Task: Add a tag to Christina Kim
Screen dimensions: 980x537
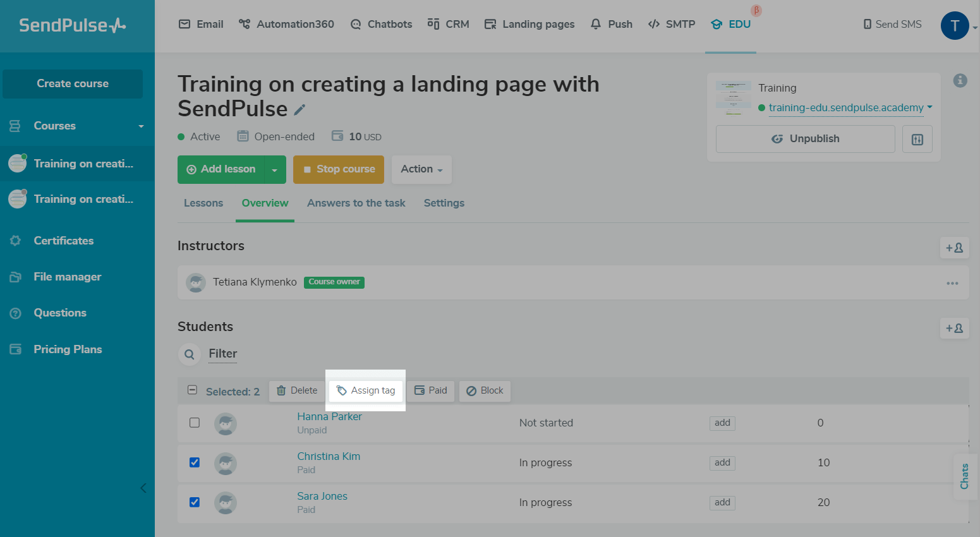Action: 722,462
